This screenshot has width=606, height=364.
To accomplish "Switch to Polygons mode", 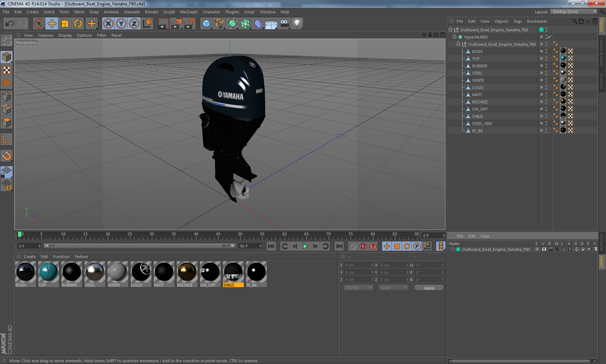I will 6,123.
